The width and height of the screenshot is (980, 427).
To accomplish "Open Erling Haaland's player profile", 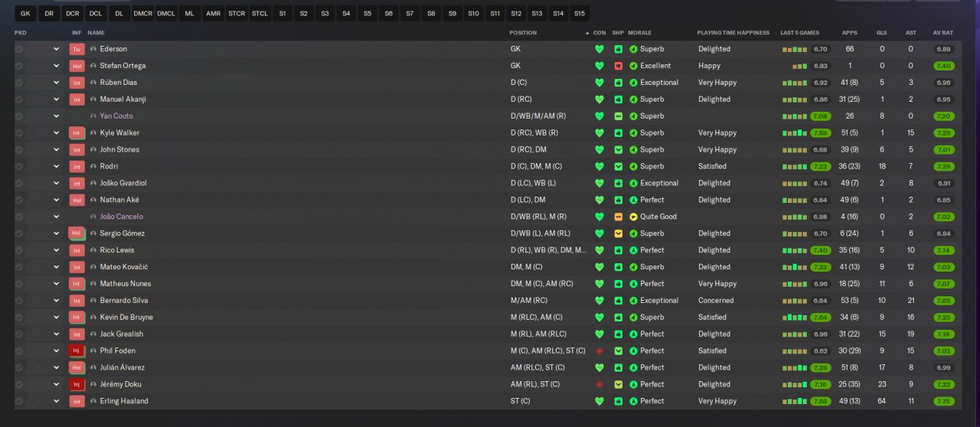I will (x=124, y=401).
